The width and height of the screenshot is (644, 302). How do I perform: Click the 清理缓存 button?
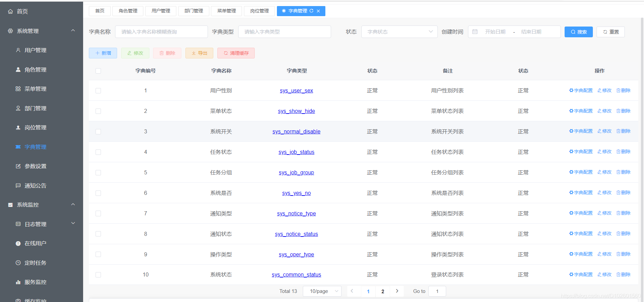point(236,53)
